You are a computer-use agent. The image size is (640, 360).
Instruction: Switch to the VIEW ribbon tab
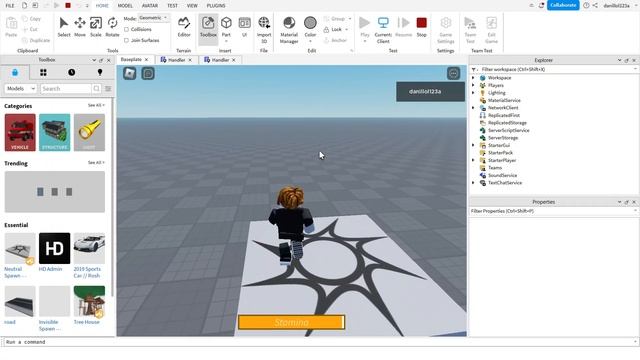[x=192, y=6]
